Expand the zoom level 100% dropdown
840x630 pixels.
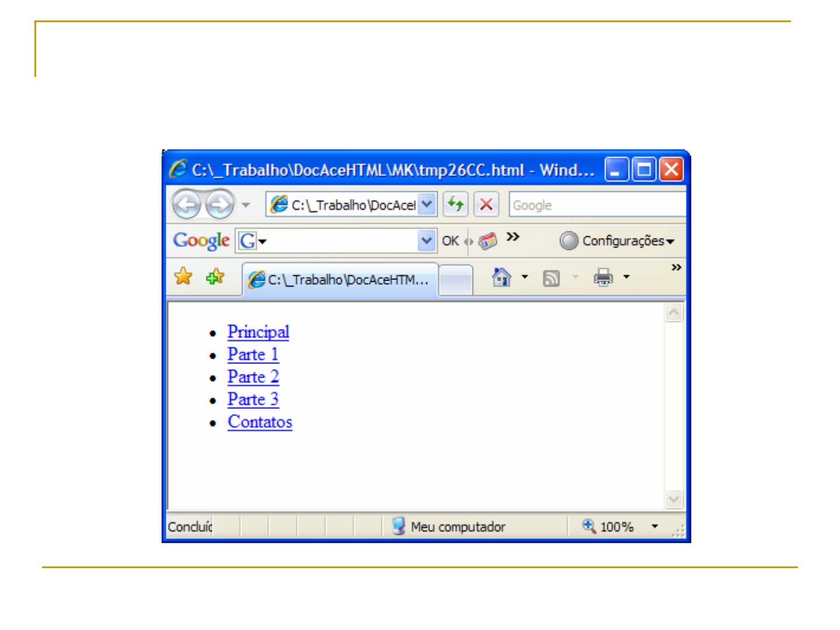pos(654,526)
